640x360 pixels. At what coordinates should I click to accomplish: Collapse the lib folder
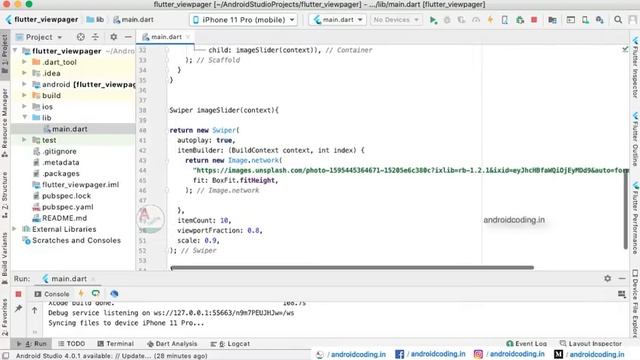24,117
